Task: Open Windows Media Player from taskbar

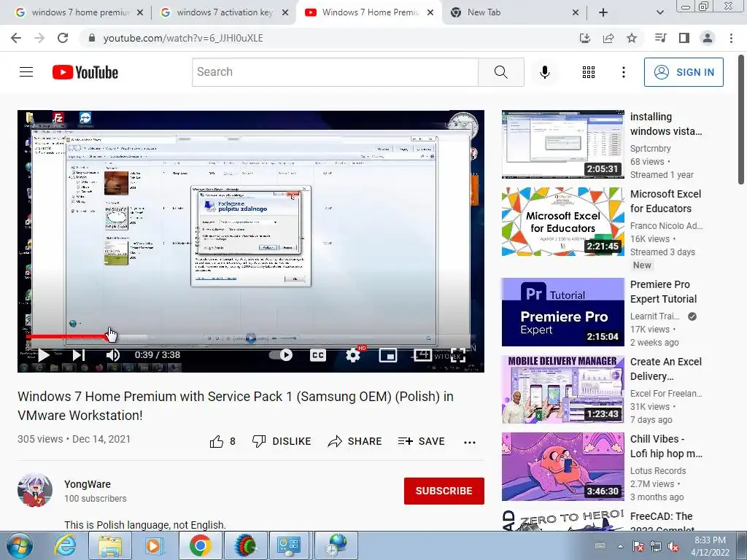Action: coord(155,545)
